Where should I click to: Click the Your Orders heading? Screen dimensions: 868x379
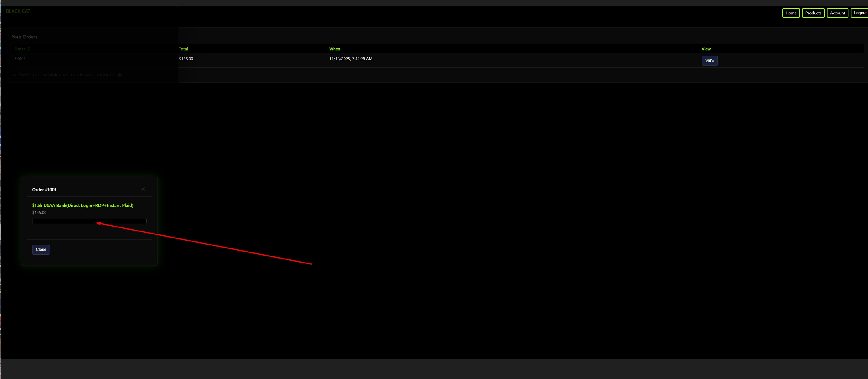click(x=24, y=37)
